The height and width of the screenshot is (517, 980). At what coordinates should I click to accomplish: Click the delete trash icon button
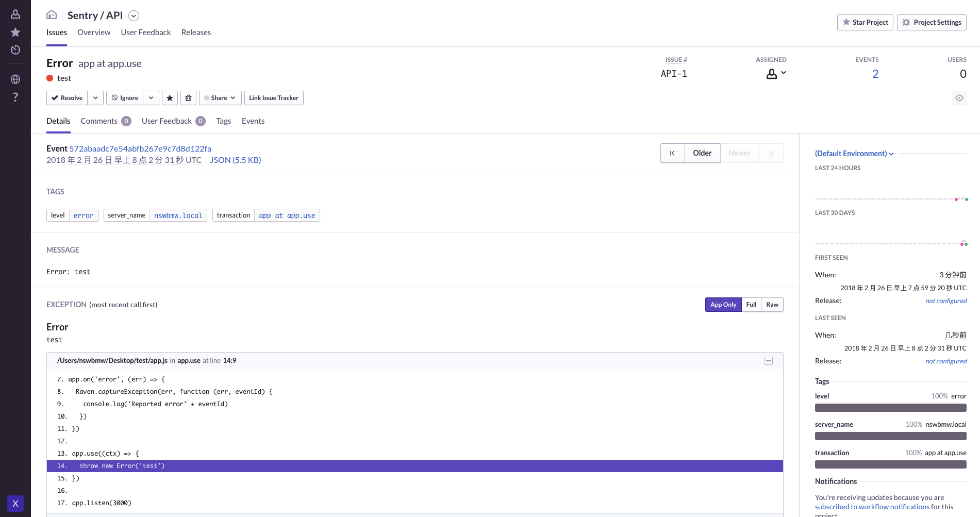189,98
